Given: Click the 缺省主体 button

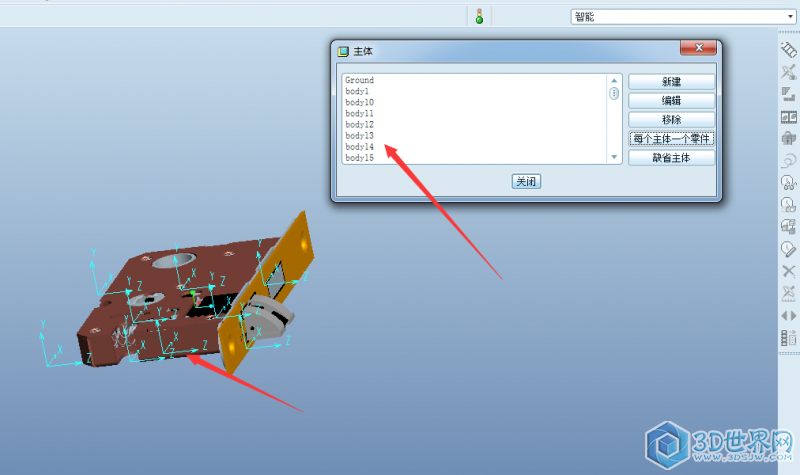Looking at the screenshot, I should [x=671, y=158].
